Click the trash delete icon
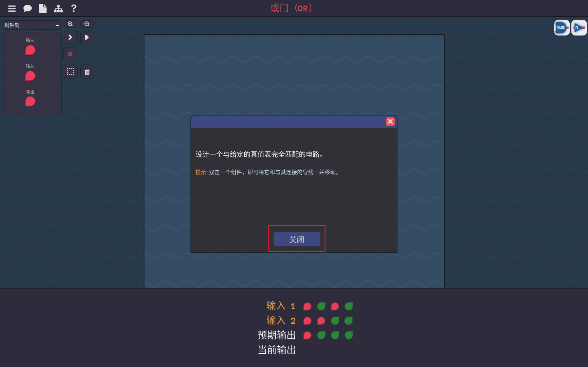Image resolution: width=588 pixels, height=367 pixels. tap(87, 72)
